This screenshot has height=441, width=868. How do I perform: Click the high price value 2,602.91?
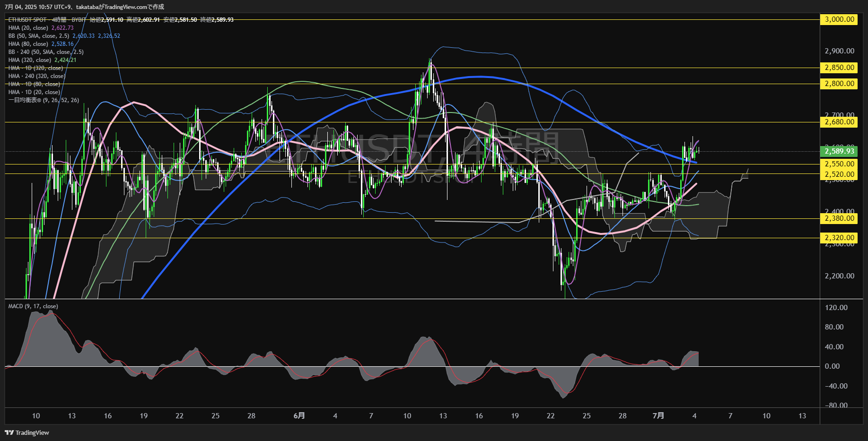149,20
